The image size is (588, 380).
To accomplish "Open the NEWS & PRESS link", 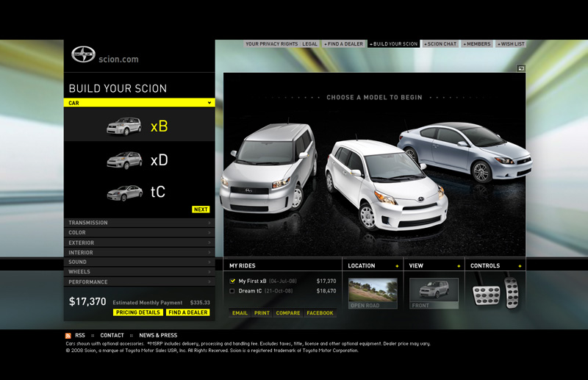I will pos(158,335).
